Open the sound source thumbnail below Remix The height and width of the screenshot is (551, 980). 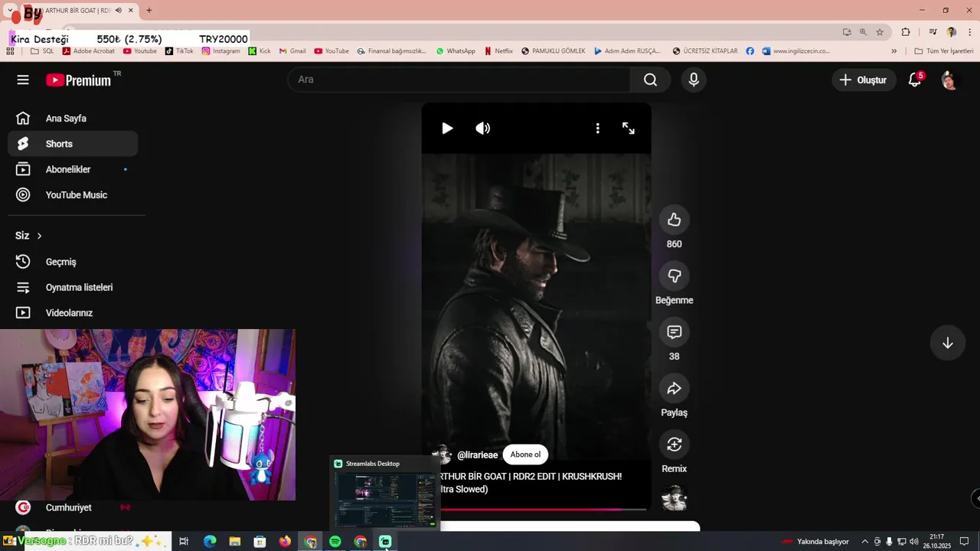coord(675,498)
